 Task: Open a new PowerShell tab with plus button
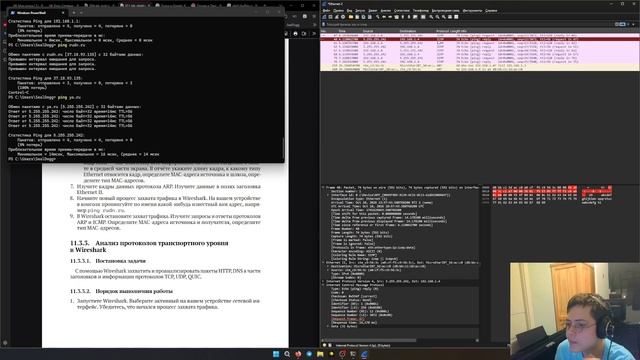[74, 13]
